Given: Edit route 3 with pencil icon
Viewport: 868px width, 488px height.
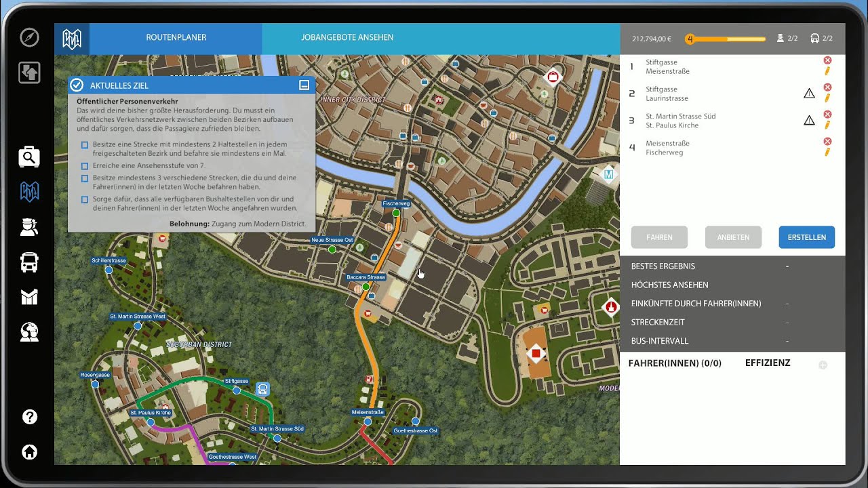Looking at the screenshot, I should pos(827,125).
